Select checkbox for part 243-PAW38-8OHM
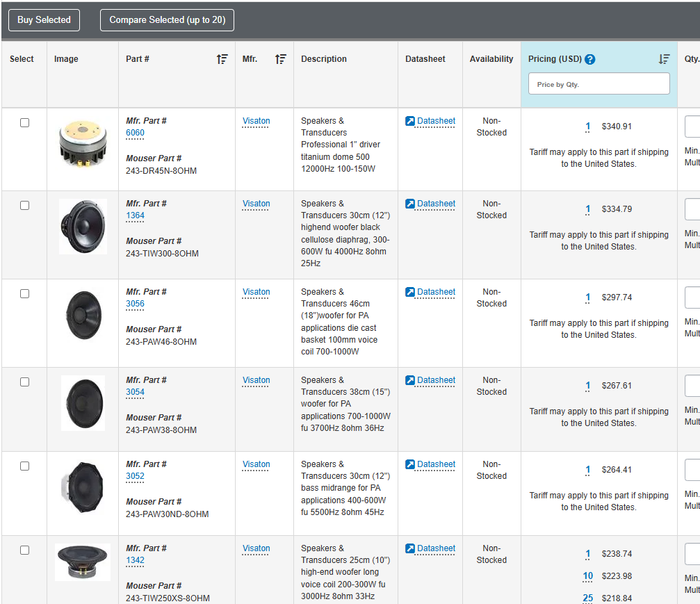 pyautogui.click(x=24, y=382)
